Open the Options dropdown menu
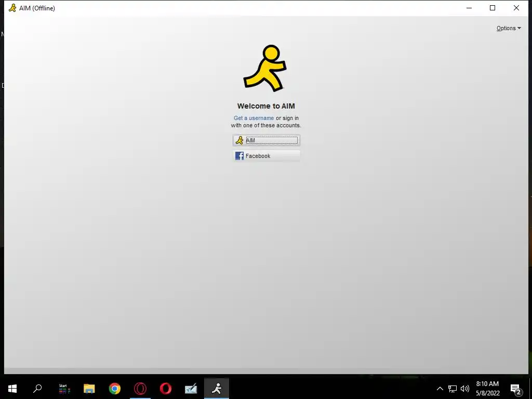The width and height of the screenshot is (532, 399). pyautogui.click(x=509, y=28)
